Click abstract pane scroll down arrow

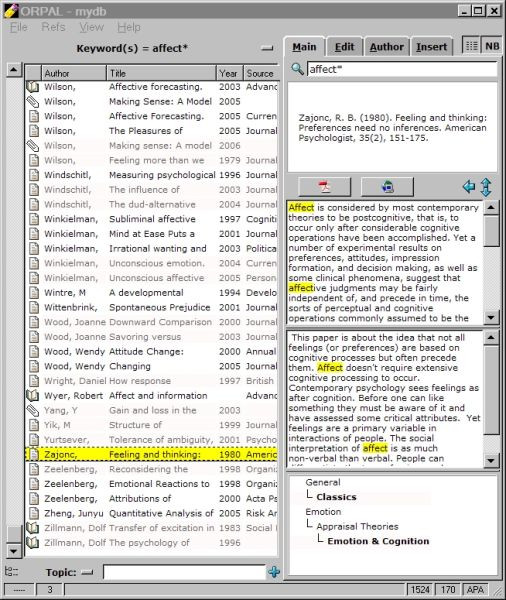point(491,317)
